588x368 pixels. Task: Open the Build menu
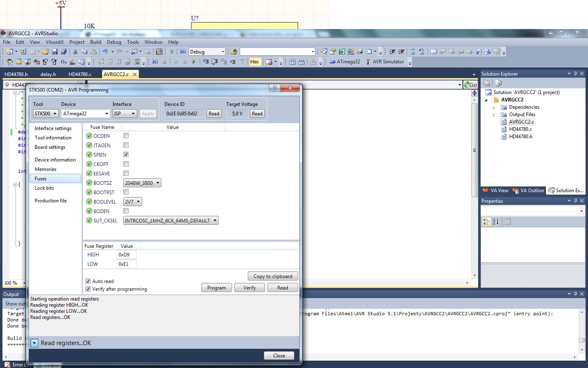tap(96, 42)
